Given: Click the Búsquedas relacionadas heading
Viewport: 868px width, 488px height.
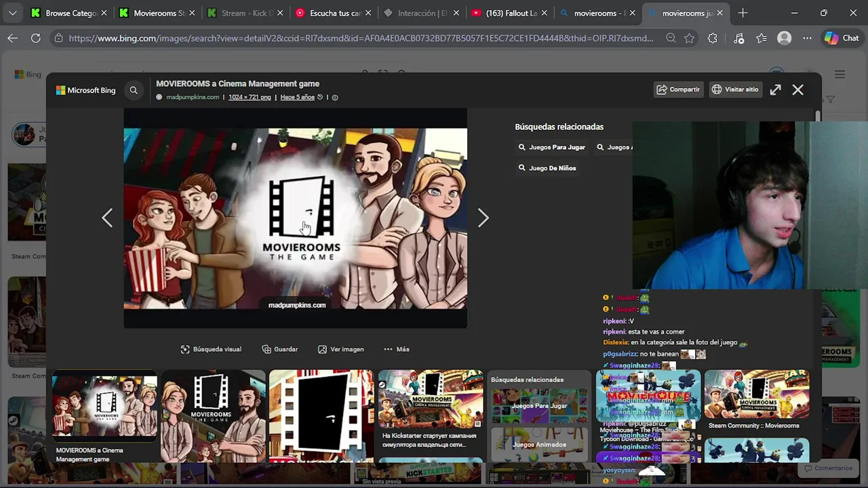Looking at the screenshot, I should tap(559, 127).
